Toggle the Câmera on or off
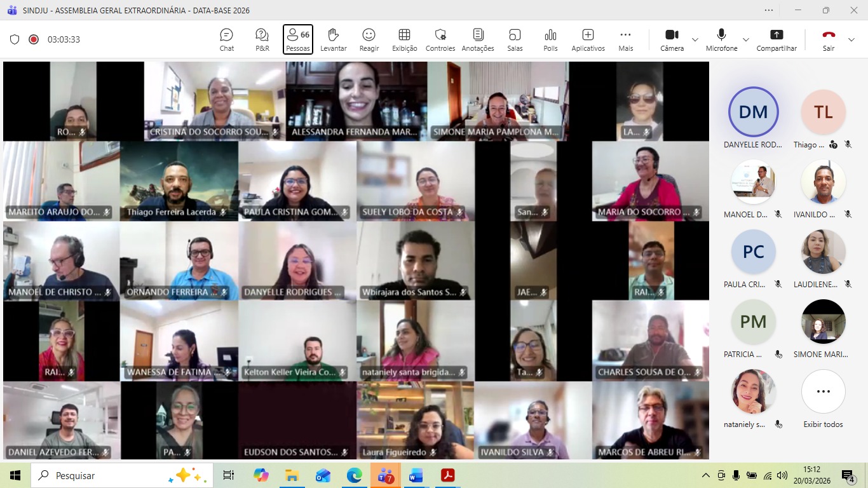This screenshot has width=868, height=488. click(x=672, y=39)
